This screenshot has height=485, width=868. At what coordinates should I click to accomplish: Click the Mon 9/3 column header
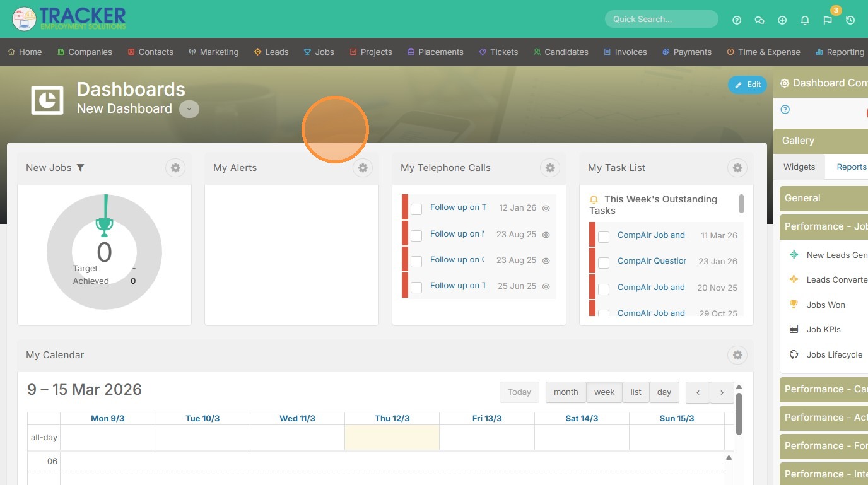click(107, 419)
